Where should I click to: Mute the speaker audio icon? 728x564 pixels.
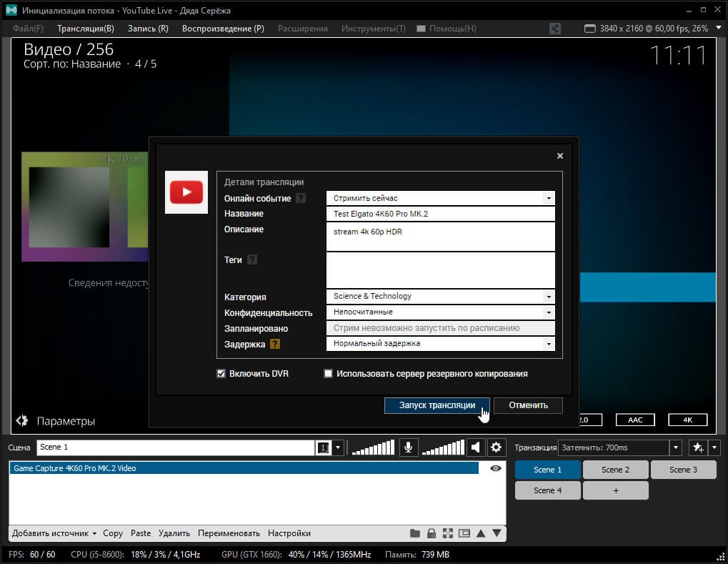coord(474,447)
